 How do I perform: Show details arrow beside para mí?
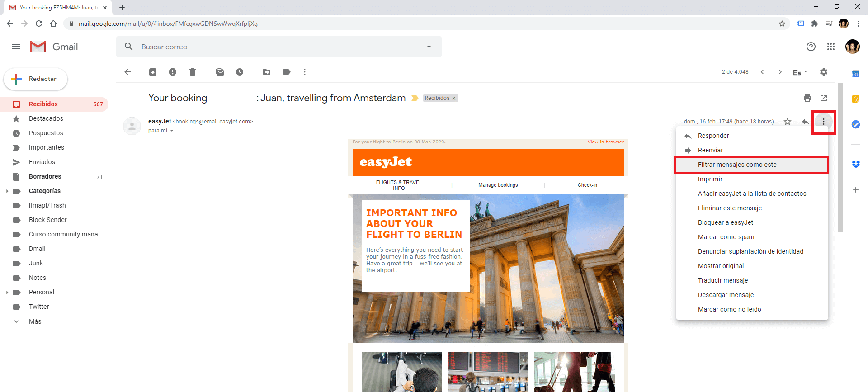click(x=172, y=131)
